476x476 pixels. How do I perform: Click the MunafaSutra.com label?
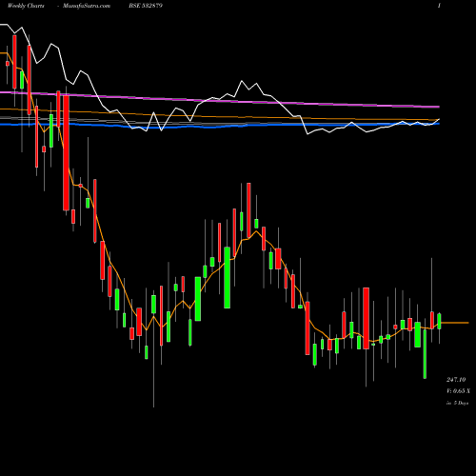(x=87, y=6)
